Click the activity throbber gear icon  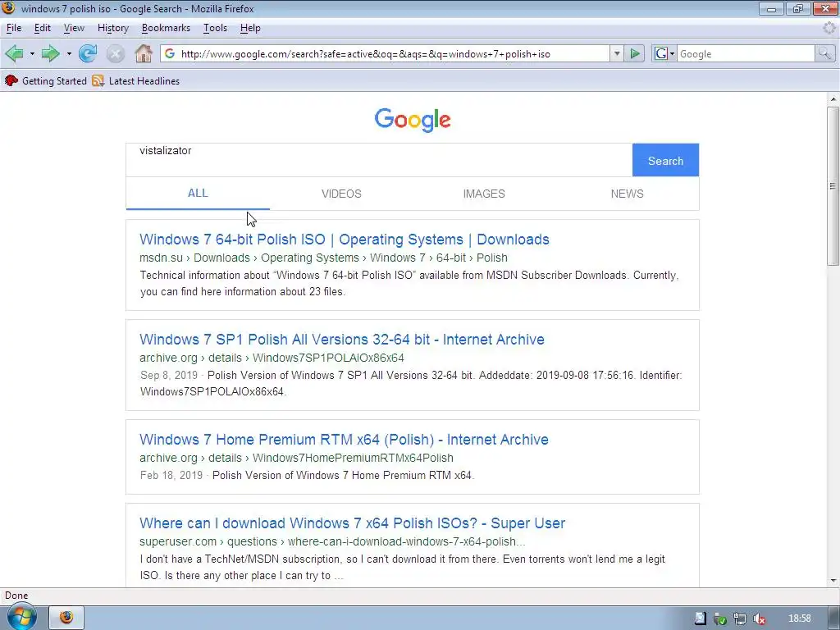pyautogui.click(x=829, y=28)
